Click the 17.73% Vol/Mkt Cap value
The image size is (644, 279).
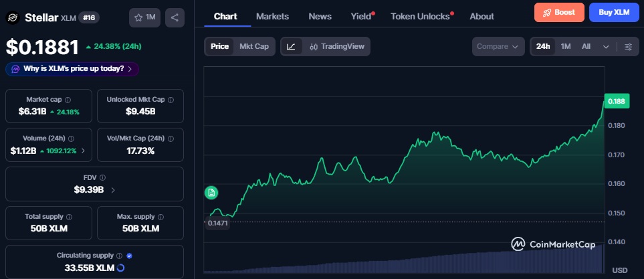pos(140,151)
